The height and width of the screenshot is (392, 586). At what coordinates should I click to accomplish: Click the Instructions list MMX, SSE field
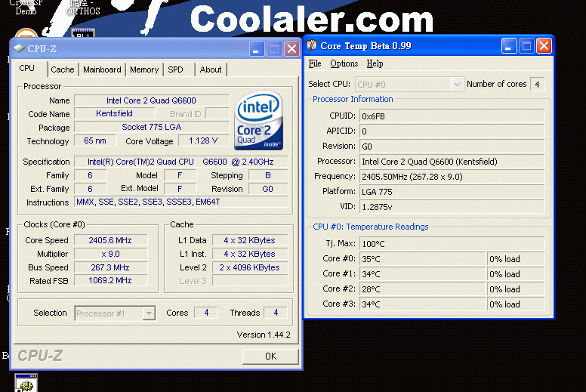181,202
